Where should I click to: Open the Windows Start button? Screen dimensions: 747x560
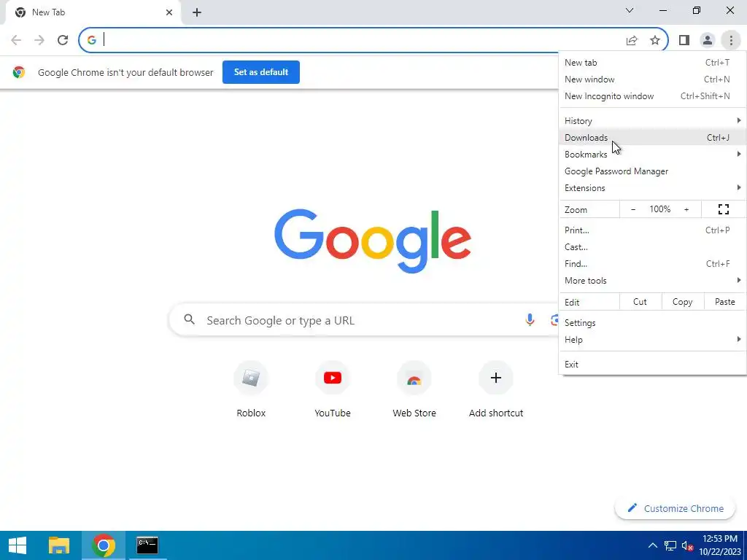[x=18, y=545]
